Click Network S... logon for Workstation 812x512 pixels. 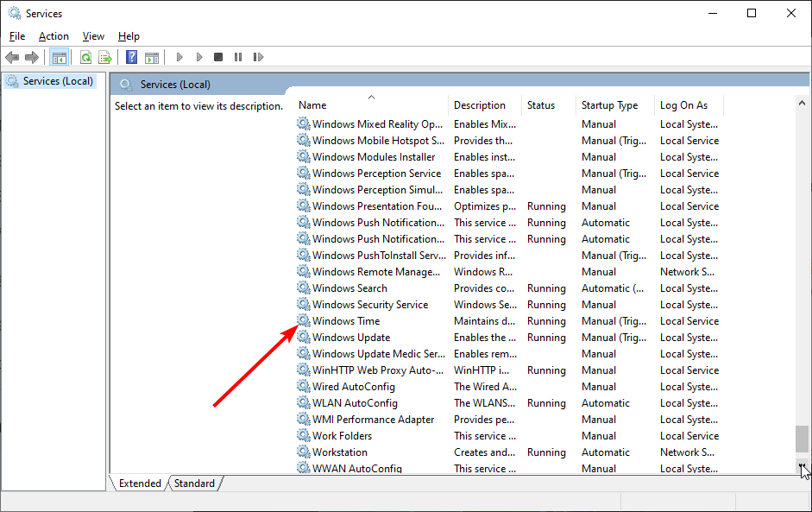[x=687, y=452]
